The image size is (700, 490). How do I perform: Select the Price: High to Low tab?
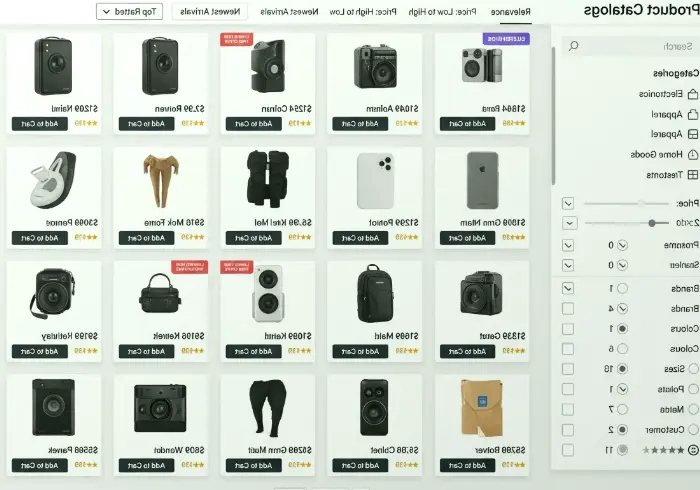362,12
